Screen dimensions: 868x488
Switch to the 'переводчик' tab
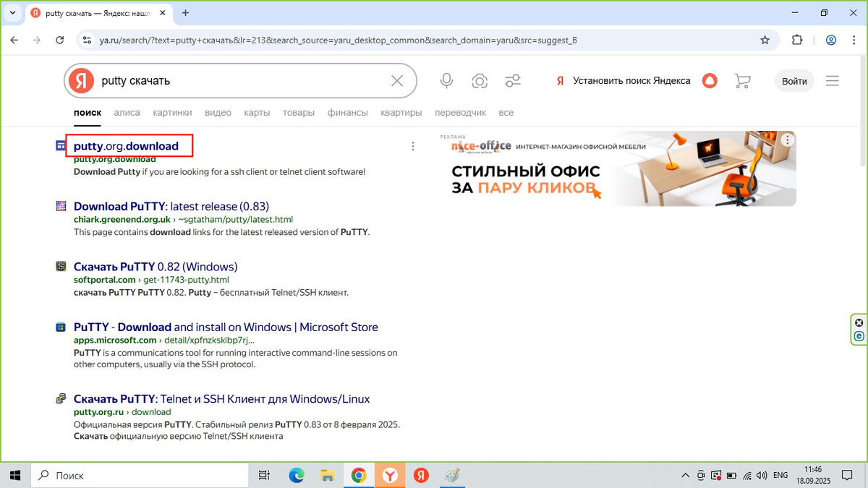[461, 113]
